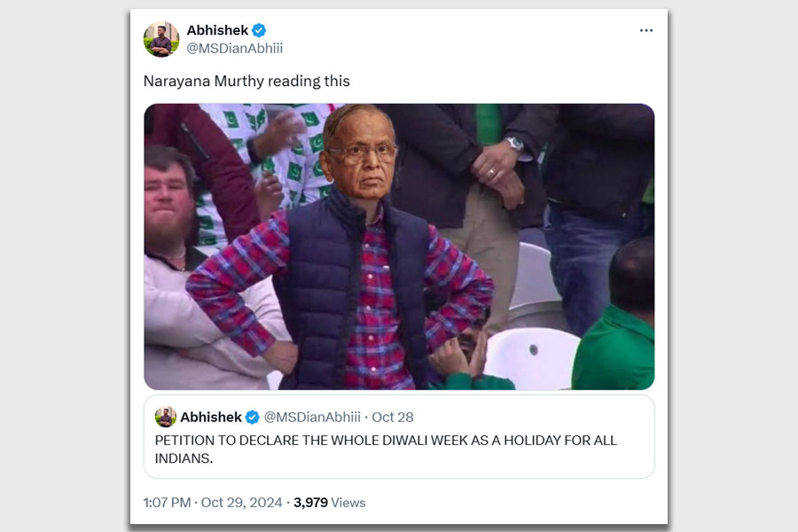Screen dimensions: 798x532
Task: Click the @MSDianAbhiii handle in the quoted tweet
Action: tap(312, 417)
